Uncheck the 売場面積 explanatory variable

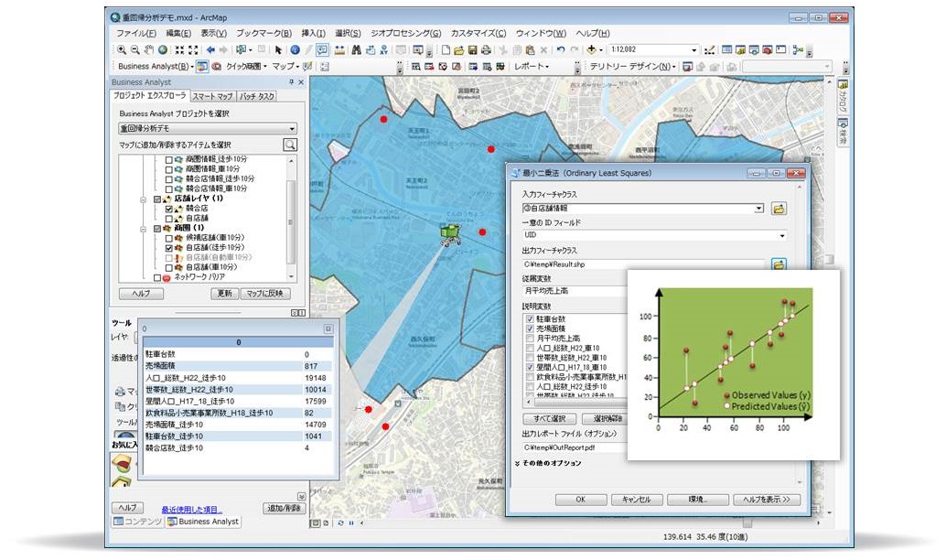tap(530, 328)
